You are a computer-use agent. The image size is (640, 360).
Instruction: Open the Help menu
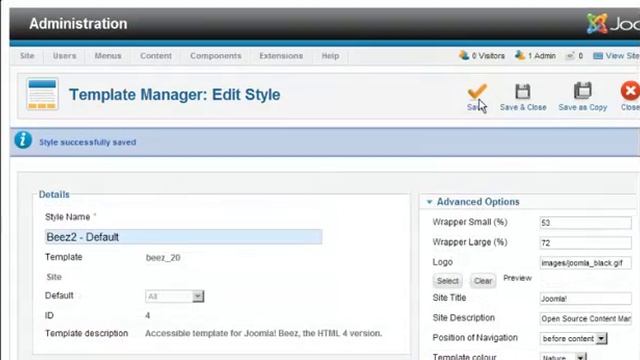pyautogui.click(x=330, y=56)
